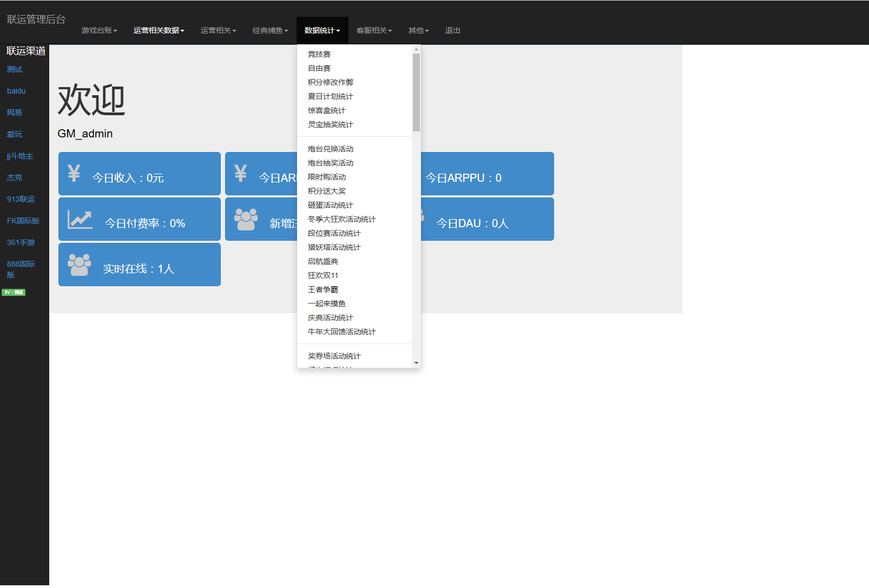Screen dimensions: 869x588
Task: Click 今日收入：0元 text
Action: 128,178
